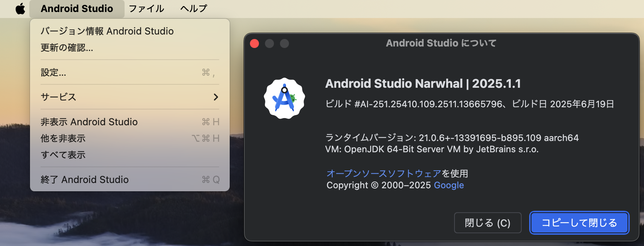
Task: Open the Apple menu
Action: [x=21, y=9]
